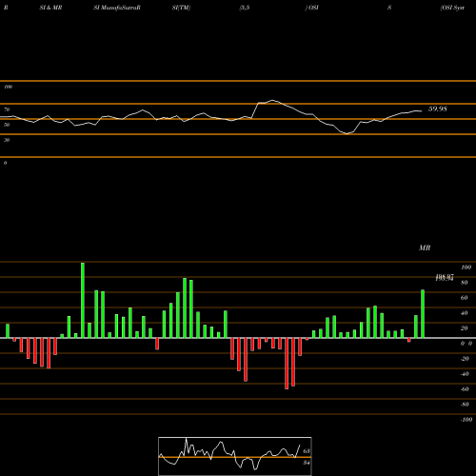
Task: Click the MR axis label -60
Action: click(x=465, y=389)
